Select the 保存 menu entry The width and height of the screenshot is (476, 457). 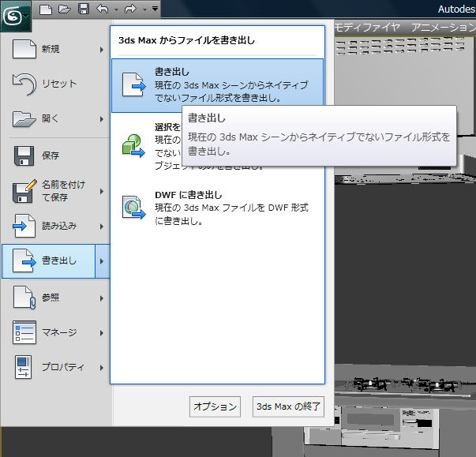54,155
